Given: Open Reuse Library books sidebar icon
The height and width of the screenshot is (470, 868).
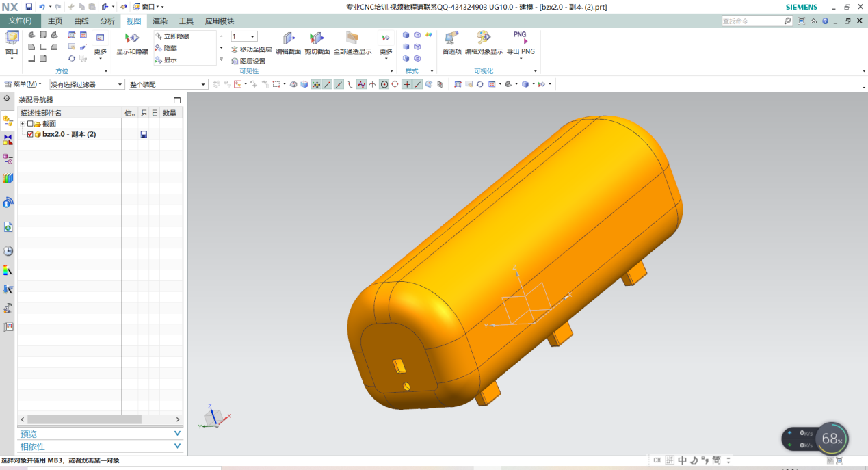Looking at the screenshot, I should click(x=8, y=178).
